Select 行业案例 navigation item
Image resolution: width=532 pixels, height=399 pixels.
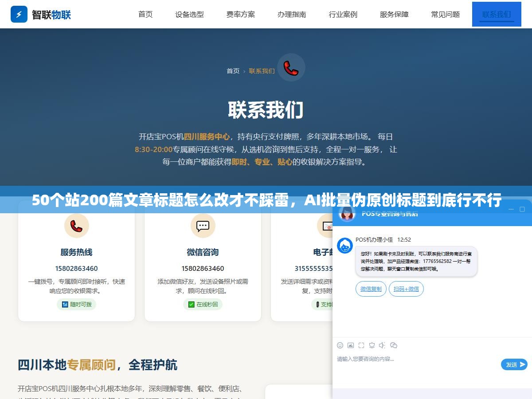[x=343, y=14]
